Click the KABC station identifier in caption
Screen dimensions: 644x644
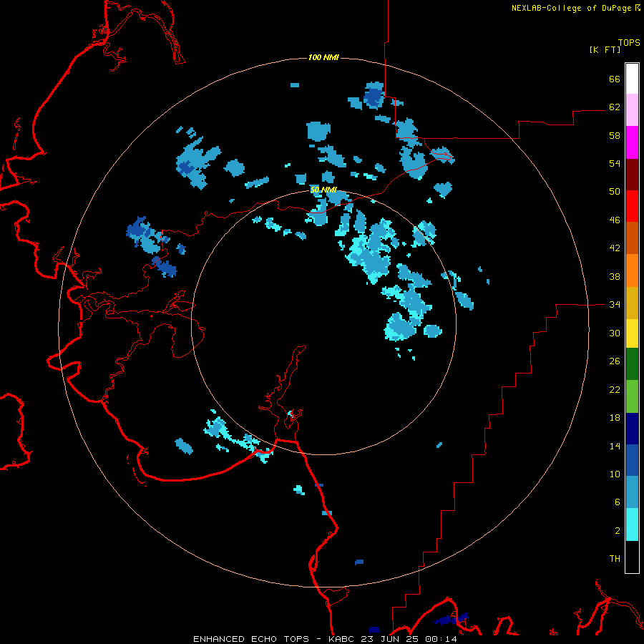(x=343, y=639)
